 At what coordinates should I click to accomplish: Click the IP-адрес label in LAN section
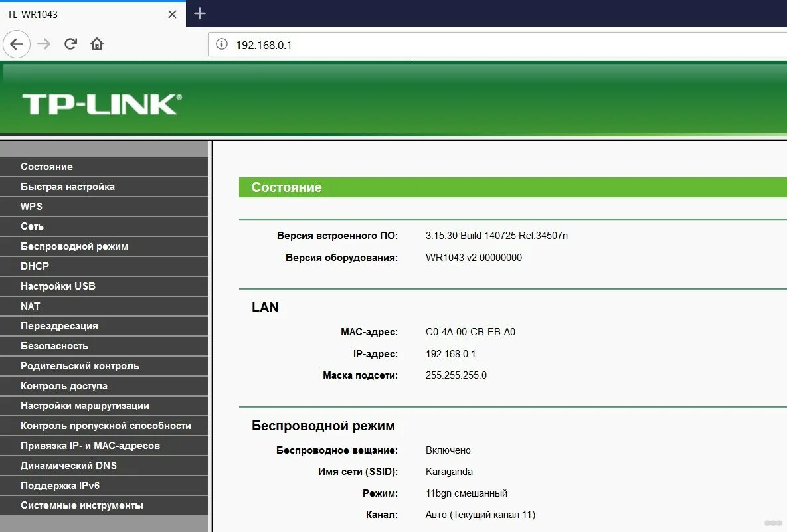pos(375,354)
